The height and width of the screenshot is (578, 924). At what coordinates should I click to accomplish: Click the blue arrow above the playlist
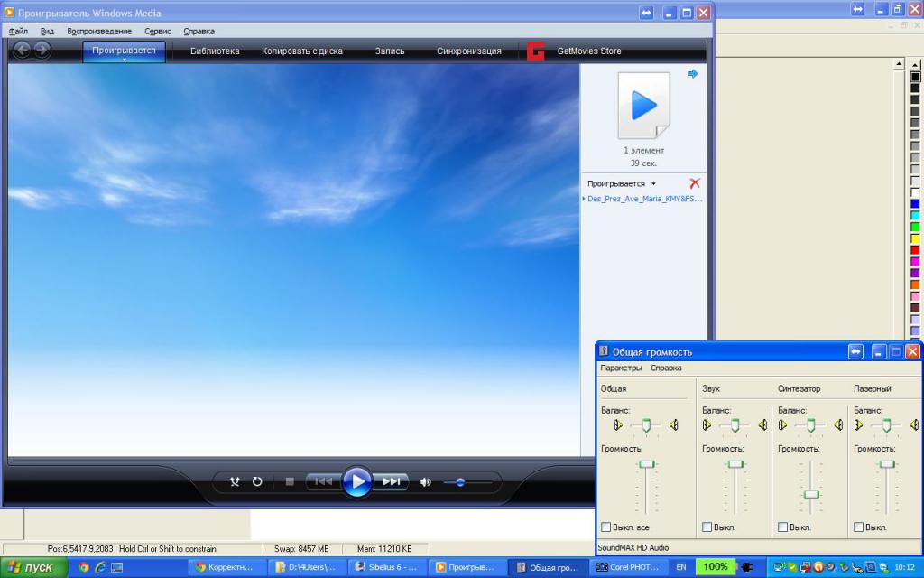tap(692, 74)
